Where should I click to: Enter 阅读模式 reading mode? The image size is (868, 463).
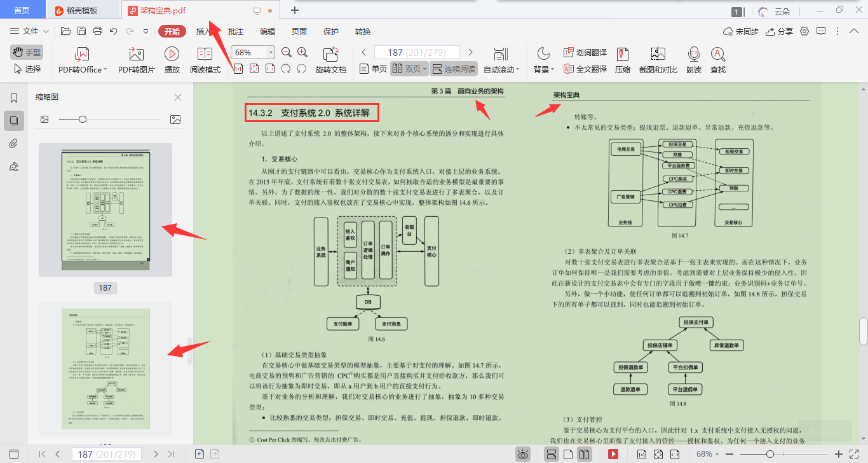point(205,61)
